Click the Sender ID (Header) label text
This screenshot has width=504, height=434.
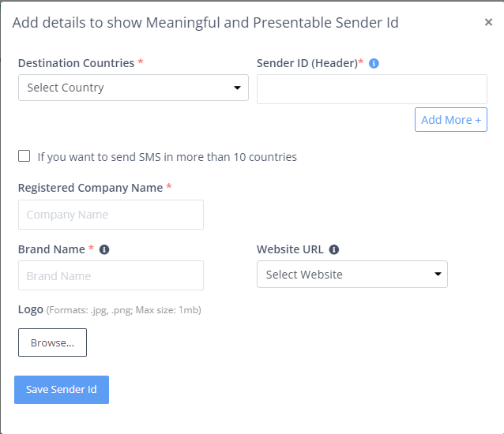(x=307, y=63)
